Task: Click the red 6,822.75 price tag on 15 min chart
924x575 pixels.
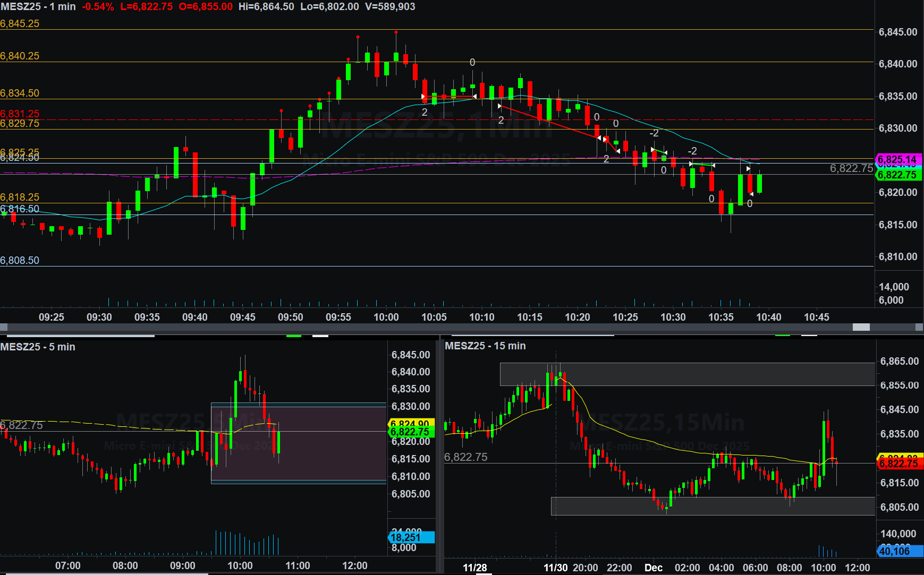Action: [x=898, y=464]
